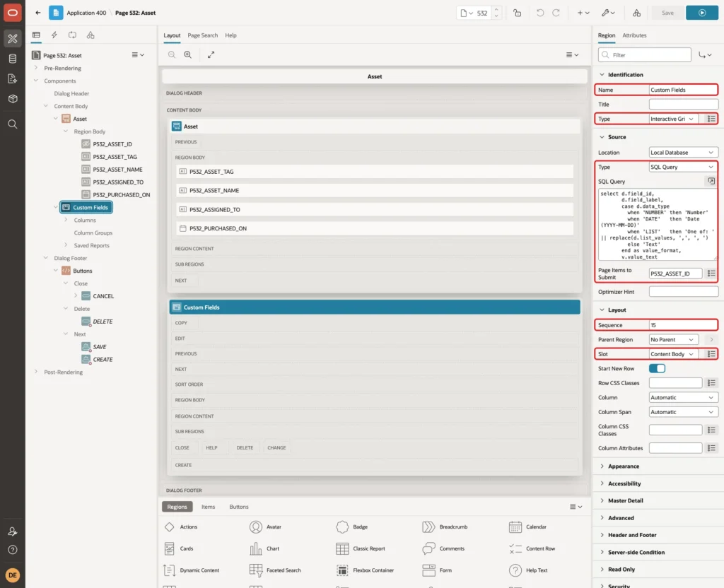The image size is (724, 588).
Task: Switch to the Items gallery tab
Action: click(x=209, y=507)
